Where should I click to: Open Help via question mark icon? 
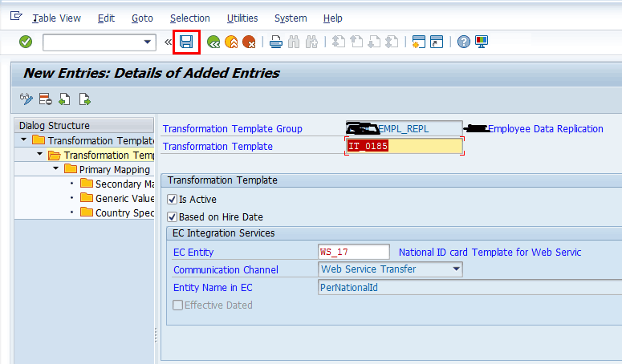click(x=463, y=42)
